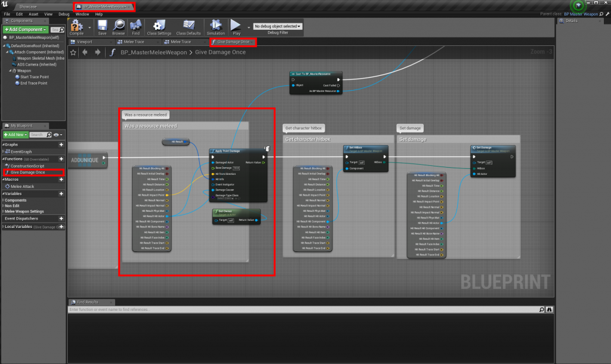Add a new graph with the plus icon
This screenshot has height=364, width=611.
pos(61,144)
